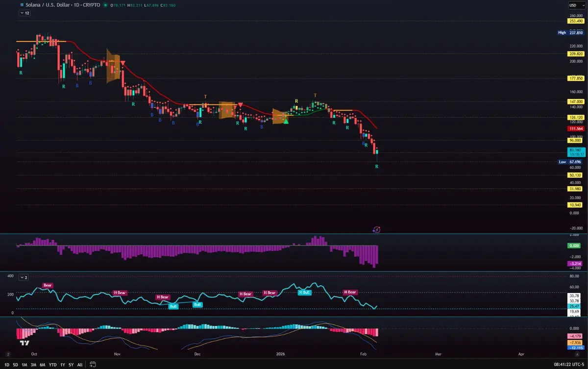Click the yellow 253.490 price label
This screenshot has width=588, height=369.
tap(575, 21)
